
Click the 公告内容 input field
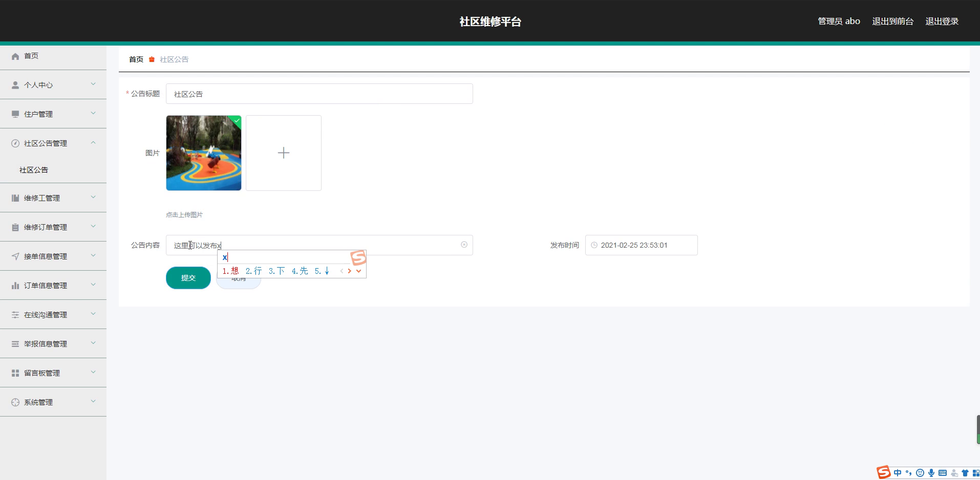pyautogui.click(x=319, y=245)
